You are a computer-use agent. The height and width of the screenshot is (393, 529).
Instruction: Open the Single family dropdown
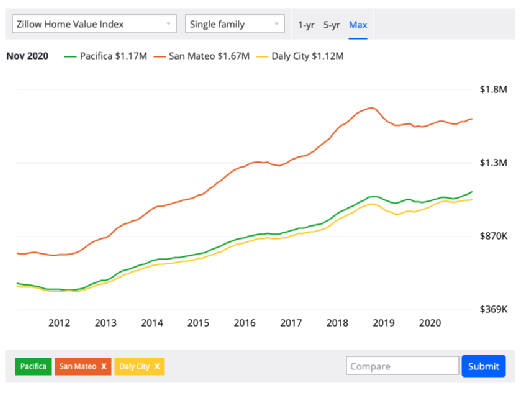235,24
